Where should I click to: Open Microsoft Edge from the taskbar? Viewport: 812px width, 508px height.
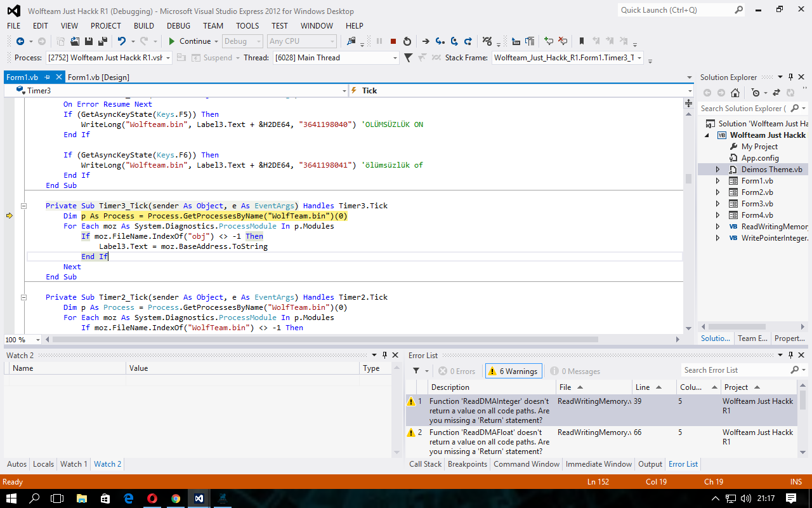(x=129, y=498)
